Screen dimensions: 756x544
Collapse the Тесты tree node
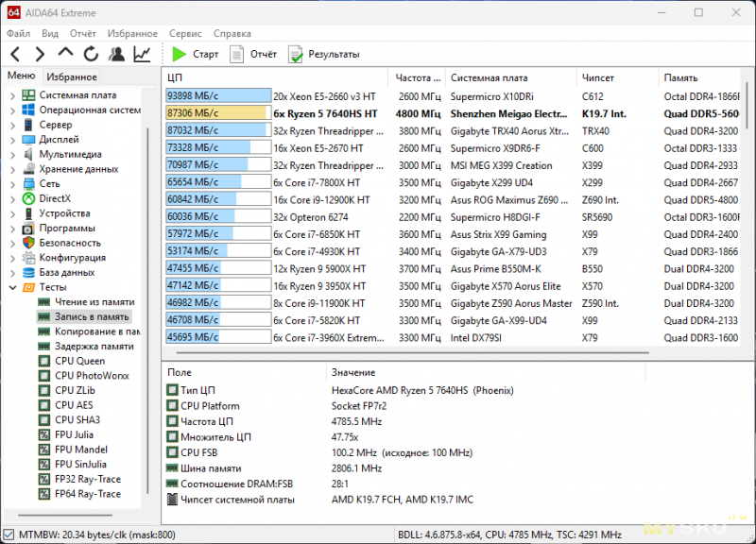tap(12, 288)
